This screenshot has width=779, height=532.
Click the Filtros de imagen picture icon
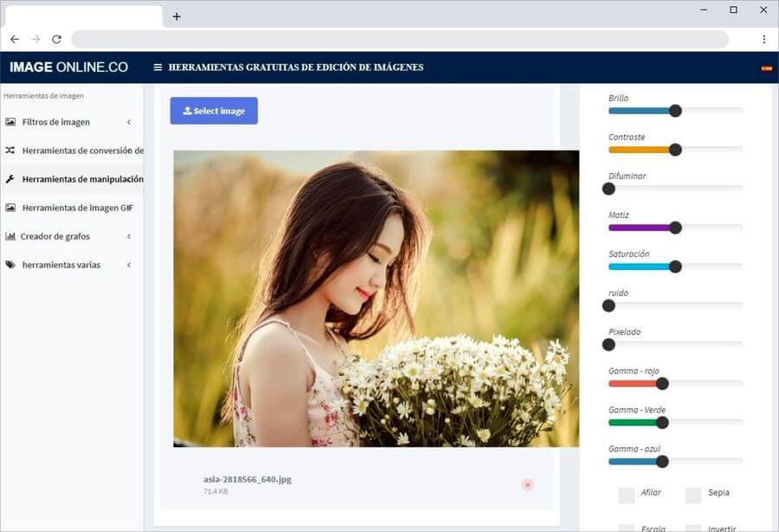click(x=10, y=122)
